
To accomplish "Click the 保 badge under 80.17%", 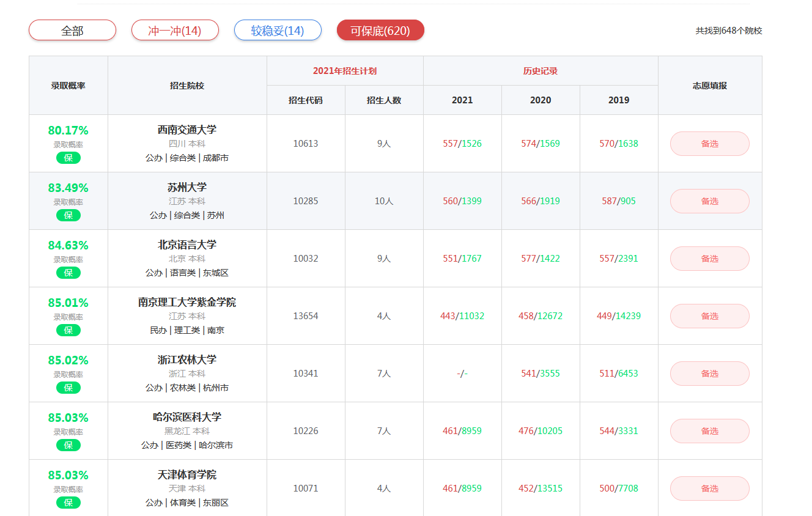I will [x=68, y=158].
